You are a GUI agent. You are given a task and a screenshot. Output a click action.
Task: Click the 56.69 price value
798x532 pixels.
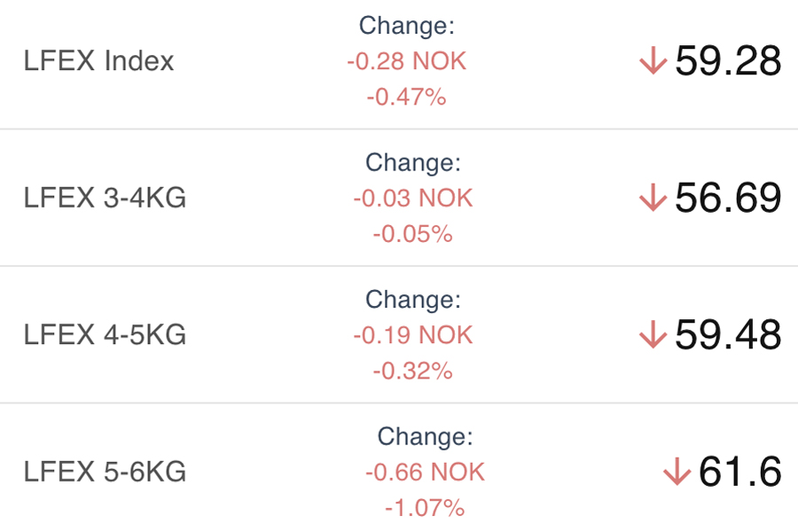pos(728,199)
